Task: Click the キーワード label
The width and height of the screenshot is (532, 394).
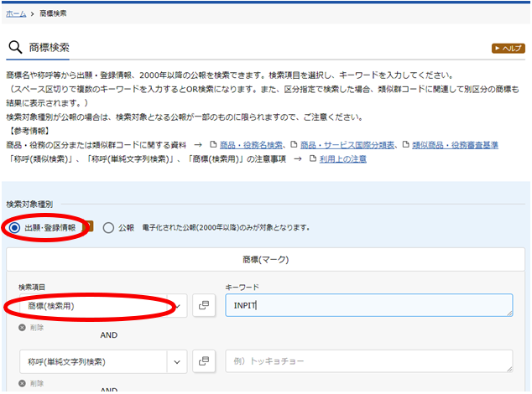Action: pos(242,288)
